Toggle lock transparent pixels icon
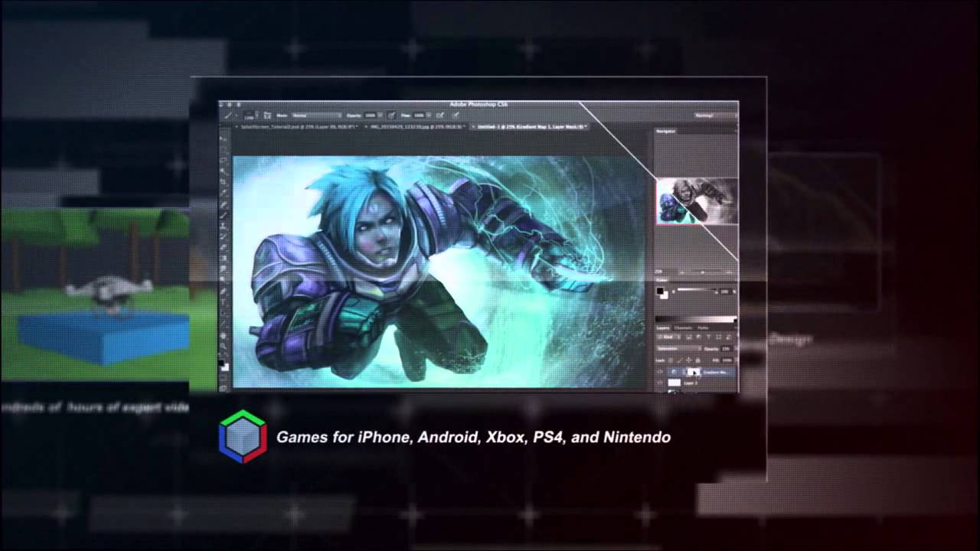The height and width of the screenshot is (551, 980). pyautogui.click(x=671, y=360)
